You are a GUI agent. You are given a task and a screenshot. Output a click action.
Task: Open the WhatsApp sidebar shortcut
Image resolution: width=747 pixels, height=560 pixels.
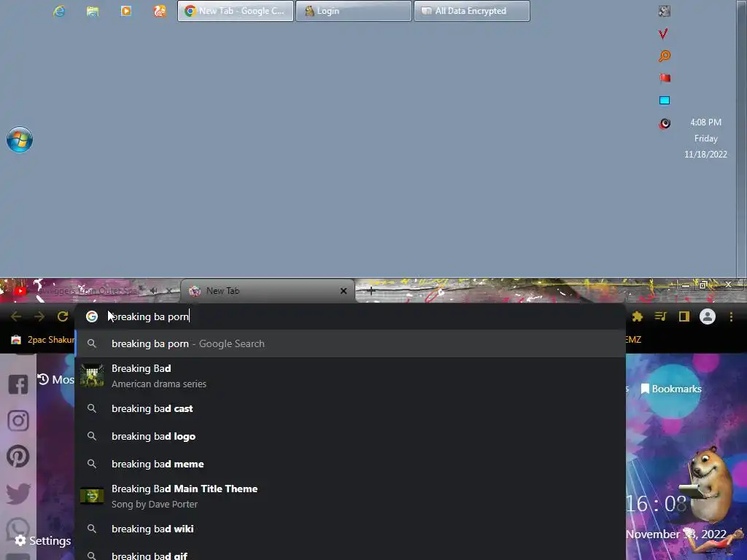pos(18,528)
